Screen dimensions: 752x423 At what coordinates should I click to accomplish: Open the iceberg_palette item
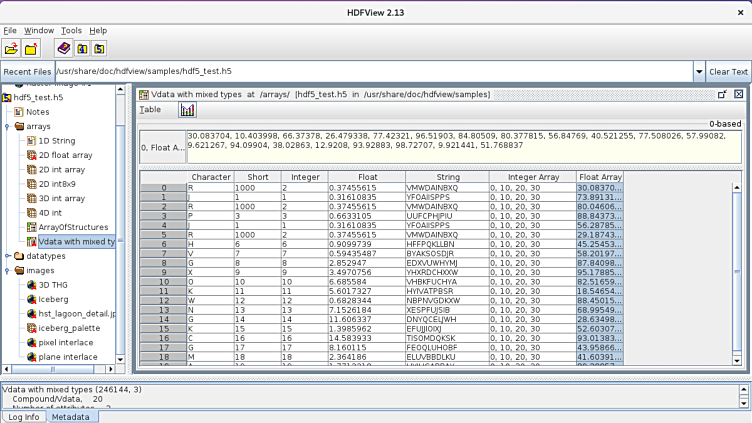point(69,327)
